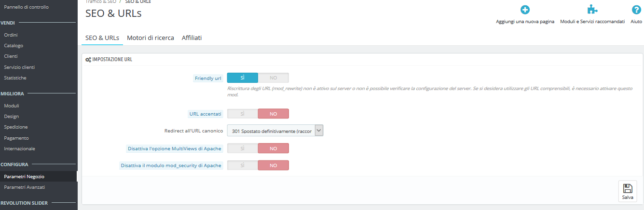This screenshot has width=644, height=210.
Task: Select Statistiche from sidebar
Action: coord(15,78)
